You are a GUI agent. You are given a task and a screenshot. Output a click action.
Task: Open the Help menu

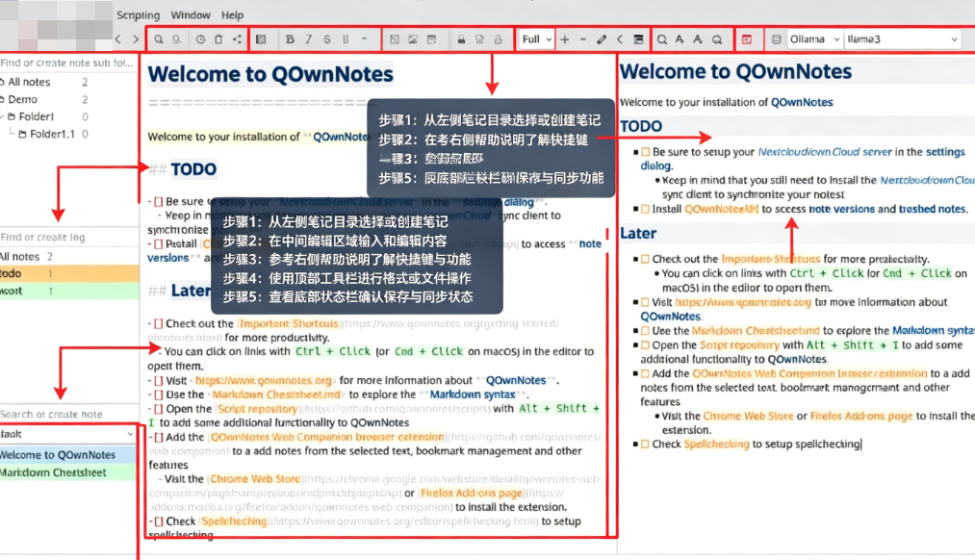pos(233,15)
